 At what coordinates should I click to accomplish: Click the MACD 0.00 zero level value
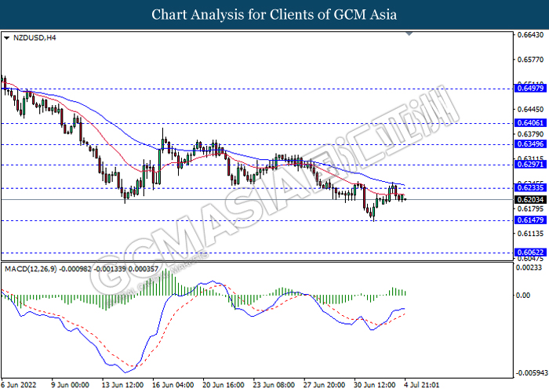tap(523, 296)
